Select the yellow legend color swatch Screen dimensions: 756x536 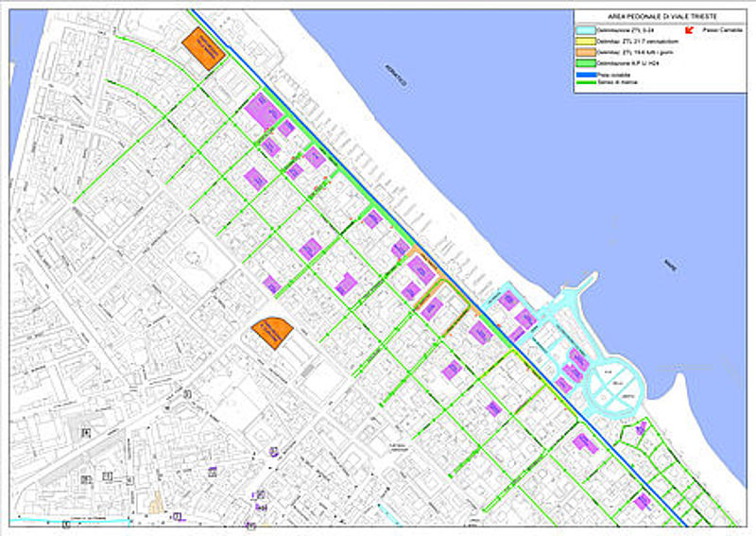pyautogui.click(x=586, y=42)
